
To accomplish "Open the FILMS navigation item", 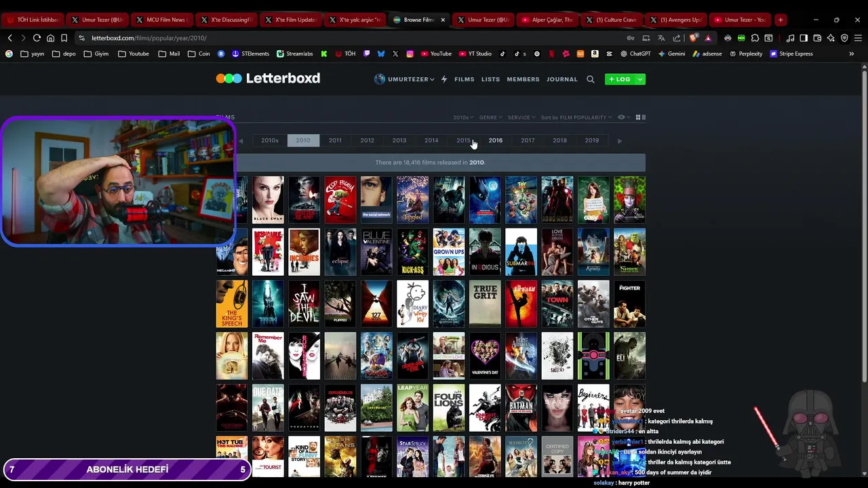I will [465, 79].
